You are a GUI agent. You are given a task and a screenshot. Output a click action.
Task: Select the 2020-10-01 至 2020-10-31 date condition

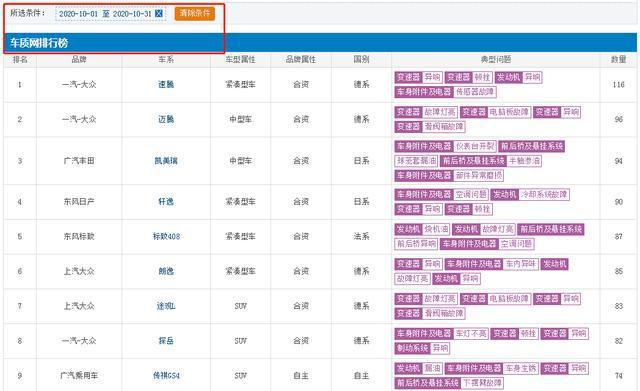coord(111,13)
